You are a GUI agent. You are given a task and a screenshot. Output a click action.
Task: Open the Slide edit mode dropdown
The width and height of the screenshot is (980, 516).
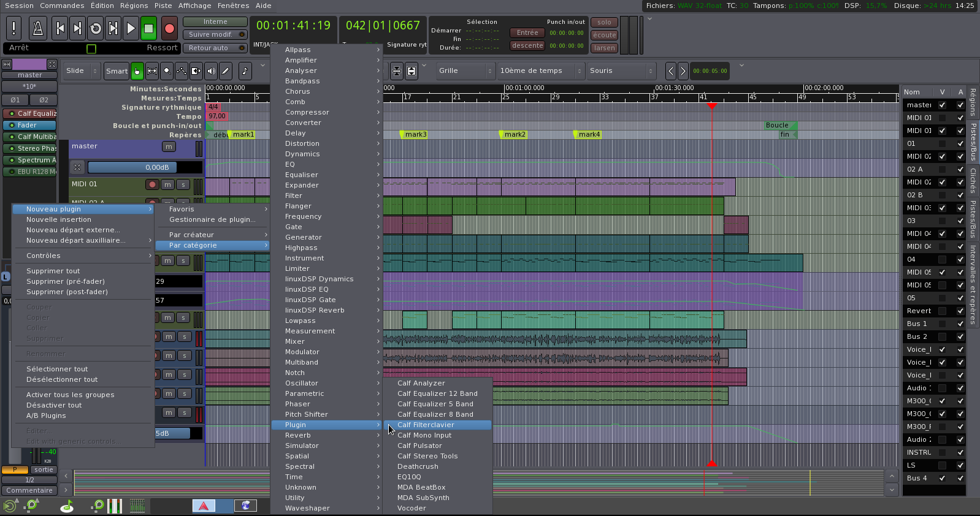coord(82,71)
